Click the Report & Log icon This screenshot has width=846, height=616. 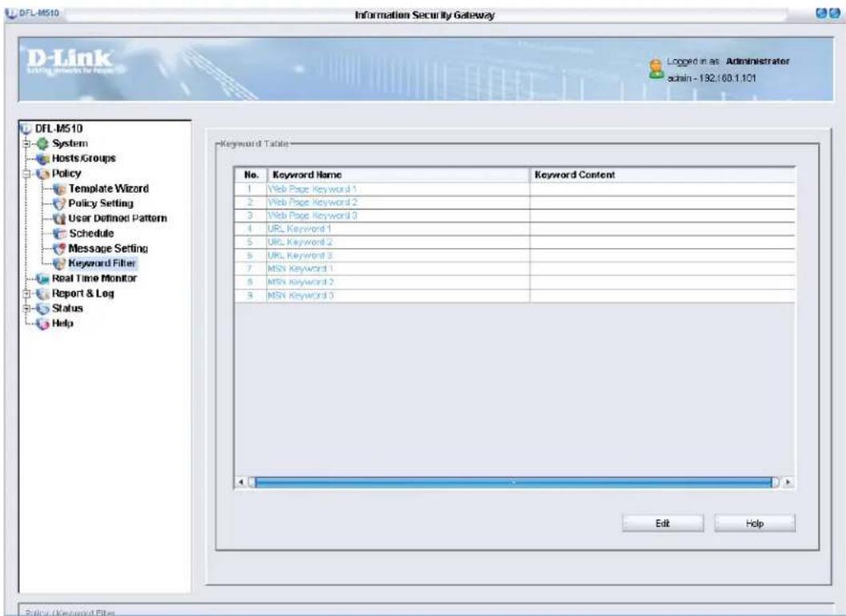click(x=42, y=294)
